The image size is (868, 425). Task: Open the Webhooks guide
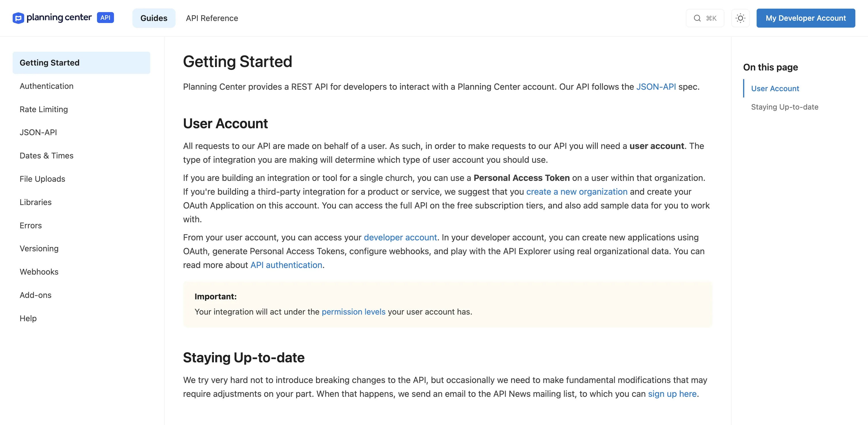39,272
